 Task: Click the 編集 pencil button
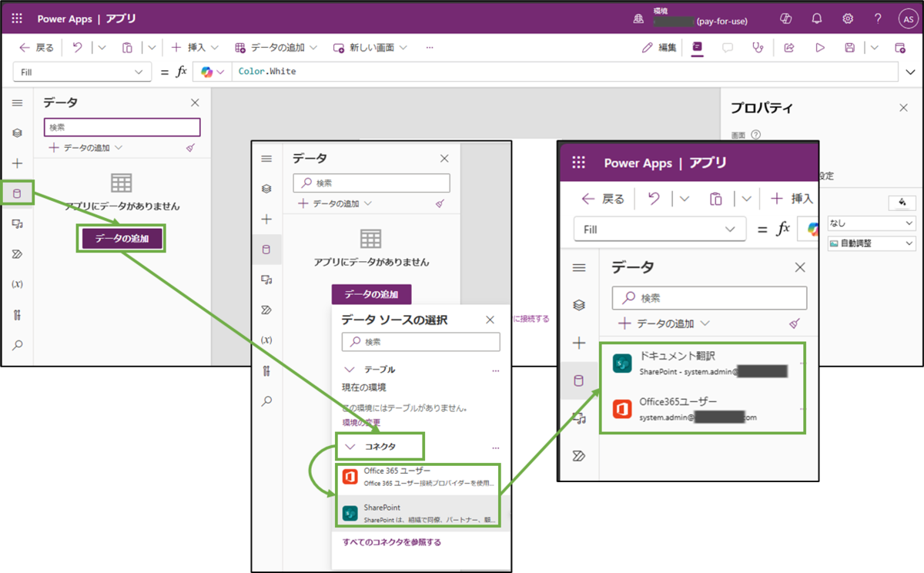coord(659,48)
